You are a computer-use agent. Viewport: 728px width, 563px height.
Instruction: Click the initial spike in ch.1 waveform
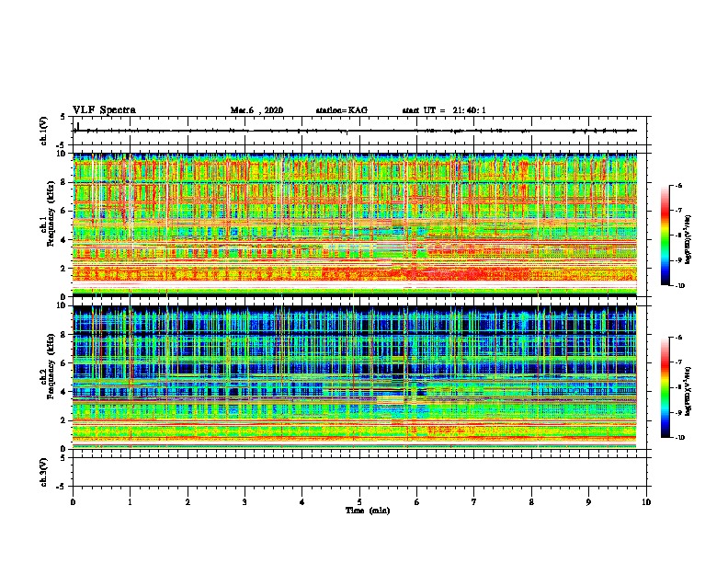tap(78, 126)
